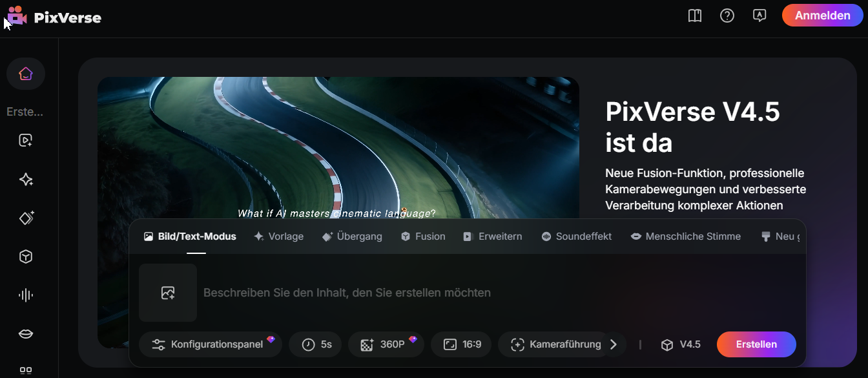Open the lip sync sidebar icon

pos(26,333)
